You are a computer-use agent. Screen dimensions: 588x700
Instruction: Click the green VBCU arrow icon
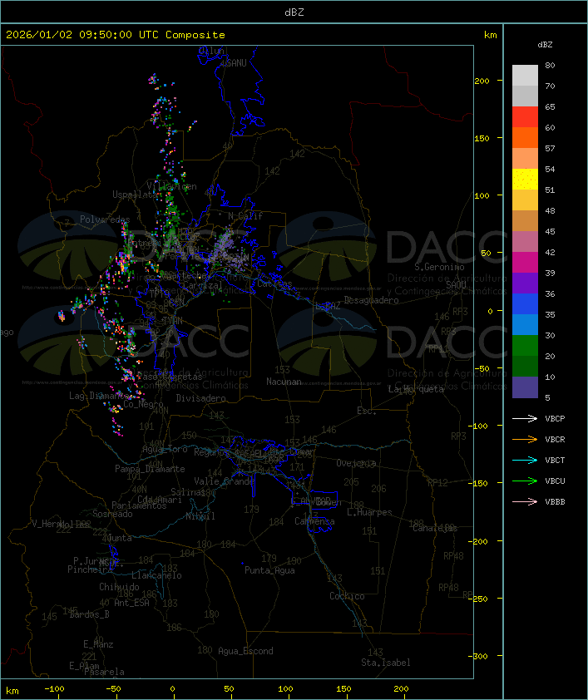[525, 481]
